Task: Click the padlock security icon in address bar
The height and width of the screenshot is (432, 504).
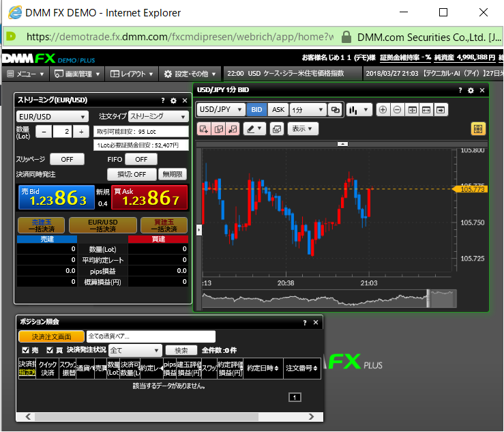Action: 346,37
